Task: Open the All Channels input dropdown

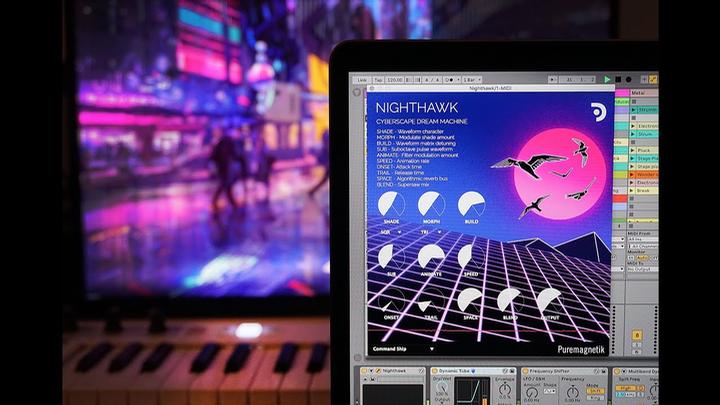Action: pos(642,246)
